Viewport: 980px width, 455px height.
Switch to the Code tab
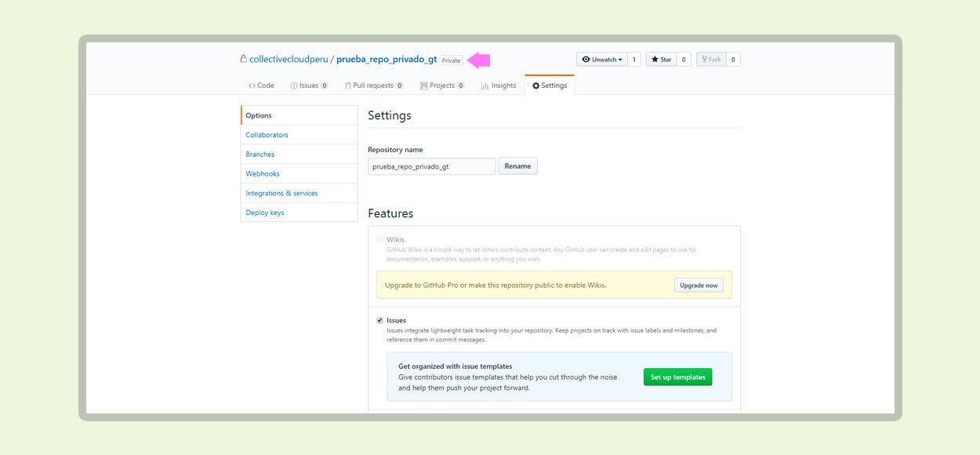tap(261, 86)
